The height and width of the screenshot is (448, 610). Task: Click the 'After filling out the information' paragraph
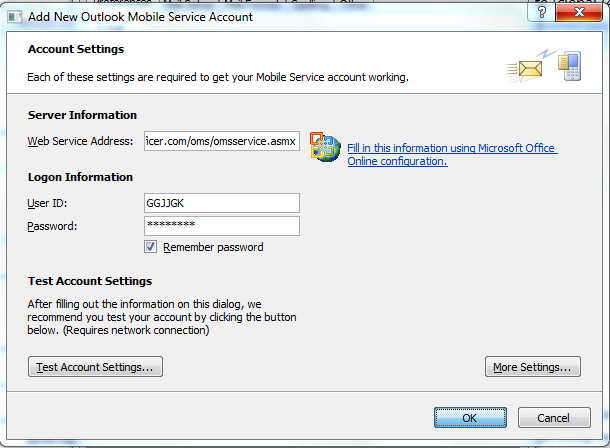pyautogui.click(x=162, y=317)
